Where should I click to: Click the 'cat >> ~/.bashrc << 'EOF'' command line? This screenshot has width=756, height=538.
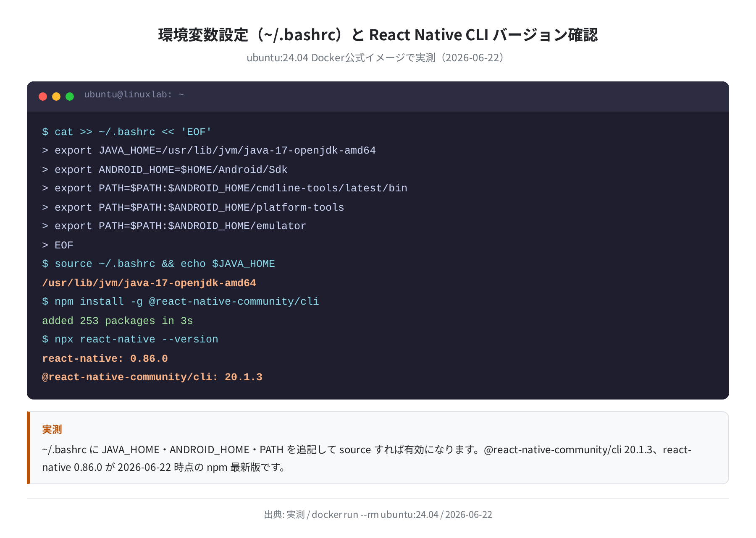coord(127,132)
